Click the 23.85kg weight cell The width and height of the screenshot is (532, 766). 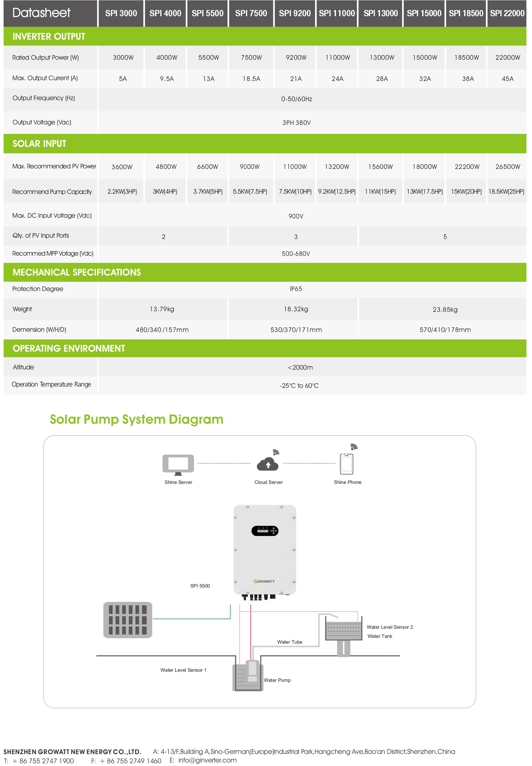(445, 309)
